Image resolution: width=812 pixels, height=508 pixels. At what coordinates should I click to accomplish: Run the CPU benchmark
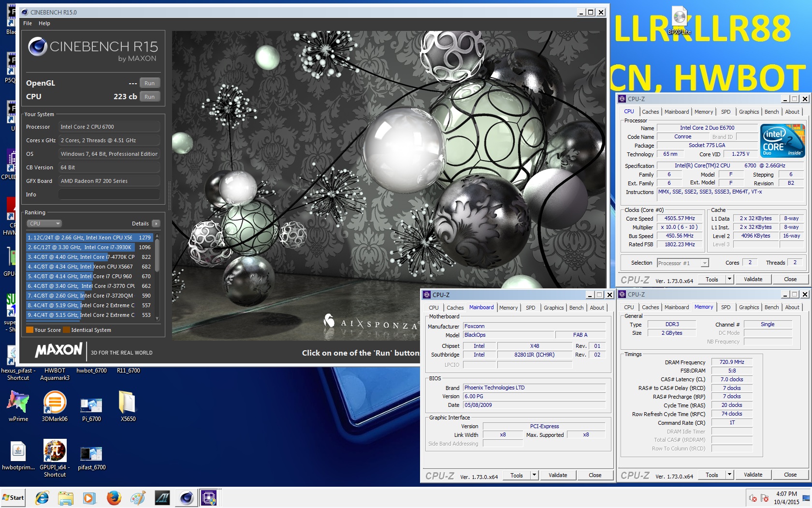click(149, 97)
